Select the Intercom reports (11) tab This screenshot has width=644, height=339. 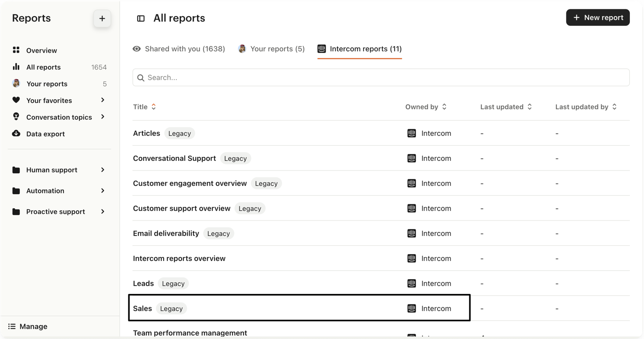pyautogui.click(x=359, y=49)
